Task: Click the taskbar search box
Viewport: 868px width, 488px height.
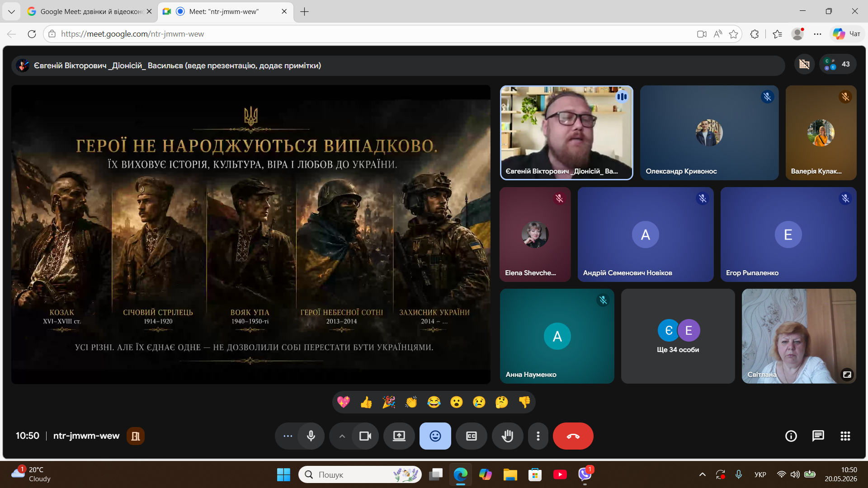Action: coord(360,474)
